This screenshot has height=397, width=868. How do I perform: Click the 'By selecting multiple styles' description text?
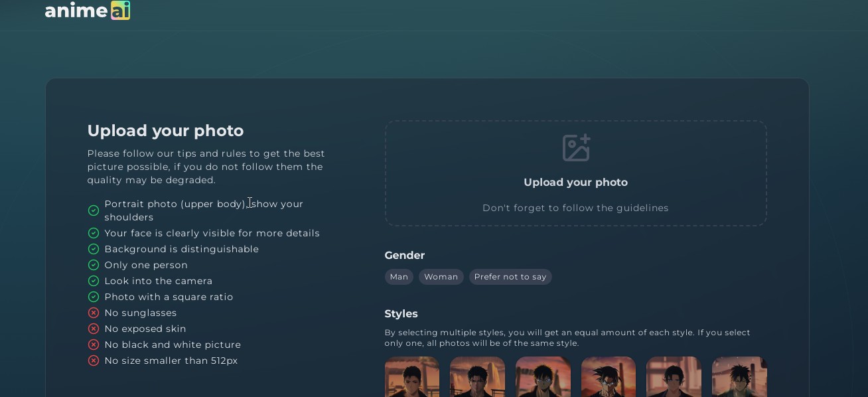[x=567, y=338]
